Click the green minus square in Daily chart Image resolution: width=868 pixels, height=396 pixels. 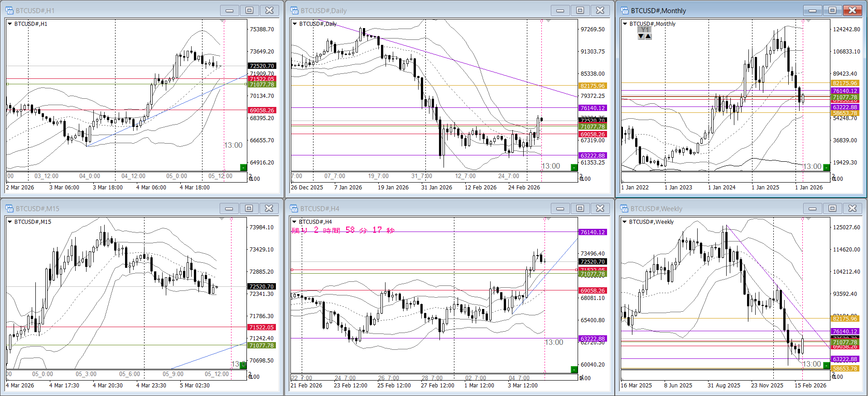tap(574, 167)
